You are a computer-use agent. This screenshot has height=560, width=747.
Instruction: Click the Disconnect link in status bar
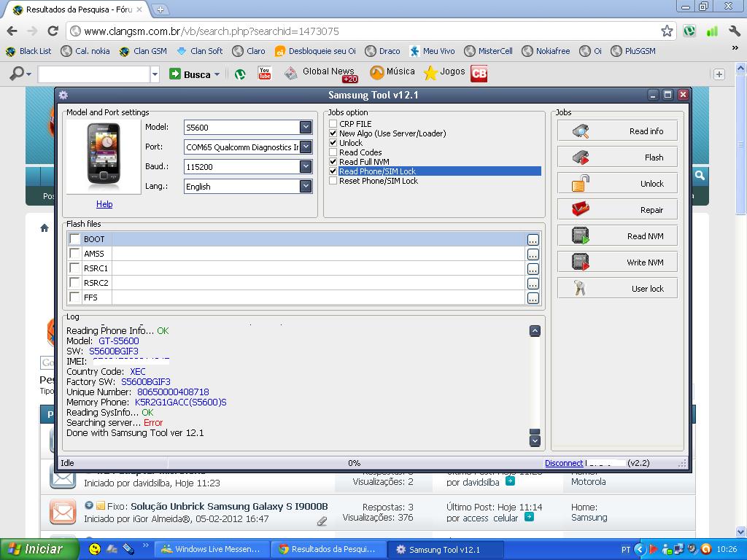coord(564,463)
